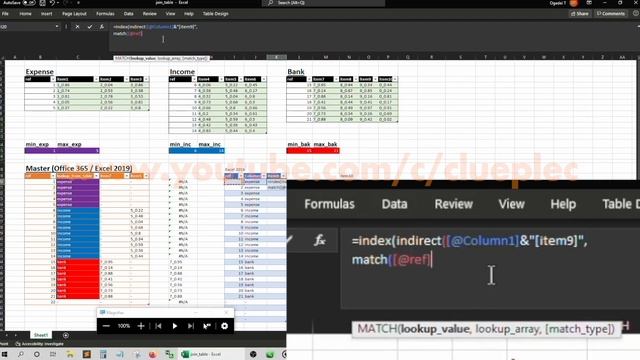The width and height of the screenshot is (640, 360).
Task: Select the blue min_inc value cell
Action: [x=183, y=151]
